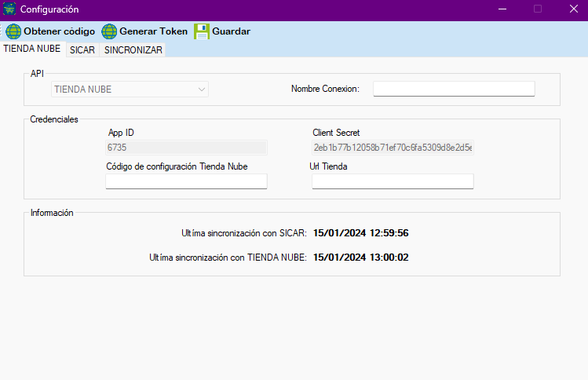Select the Client Secret field
The width and height of the screenshot is (588, 380).
click(x=393, y=147)
